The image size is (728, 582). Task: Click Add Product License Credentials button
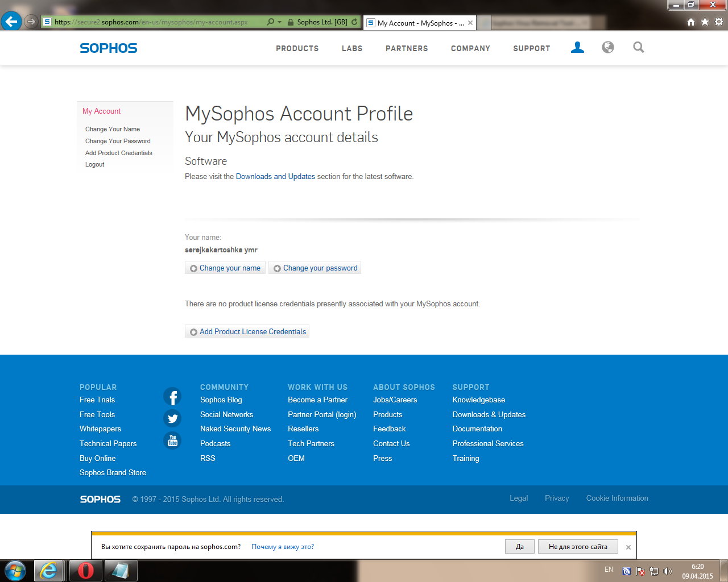tap(247, 331)
